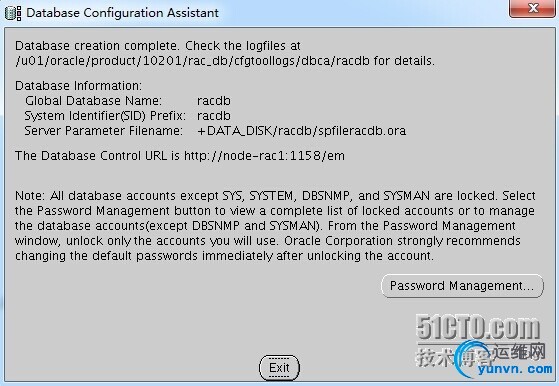
Task: Open the Password Management dialog
Action: tap(462, 285)
